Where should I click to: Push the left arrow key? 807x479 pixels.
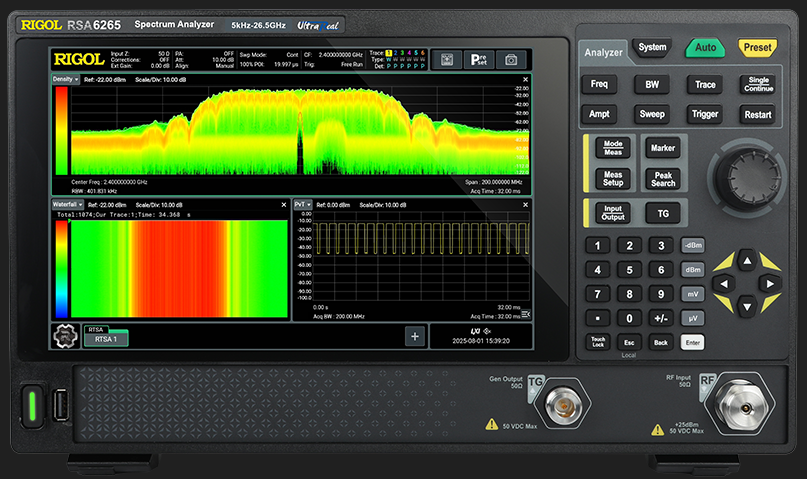(724, 283)
